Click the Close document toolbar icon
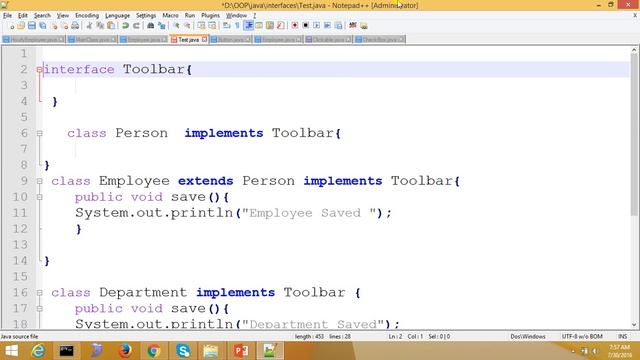The width and height of the screenshot is (640, 360). coord(53,26)
